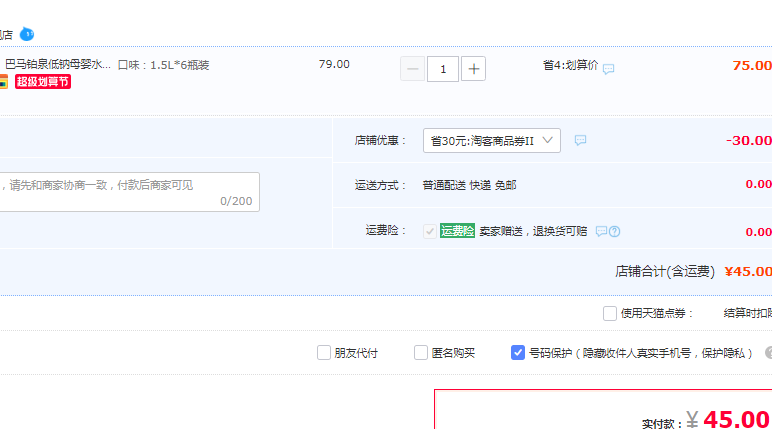The height and width of the screenshot is (429, 772).
Task: Click product title 巴马铂泉低钠母婴水
Action: click(58, 65)
